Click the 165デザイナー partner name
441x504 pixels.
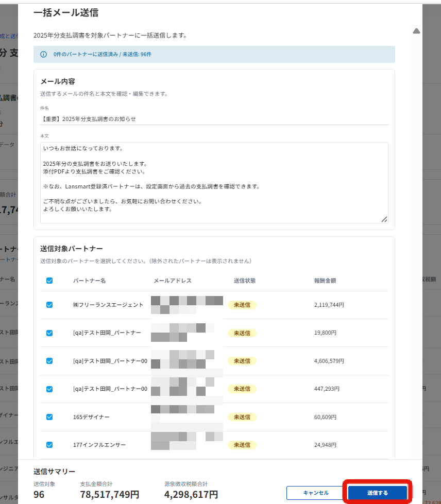[x=91, y=417]
